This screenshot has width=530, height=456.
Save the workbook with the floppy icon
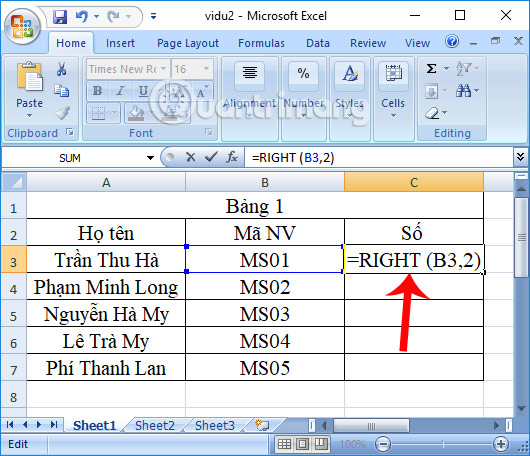click(60, 16)
